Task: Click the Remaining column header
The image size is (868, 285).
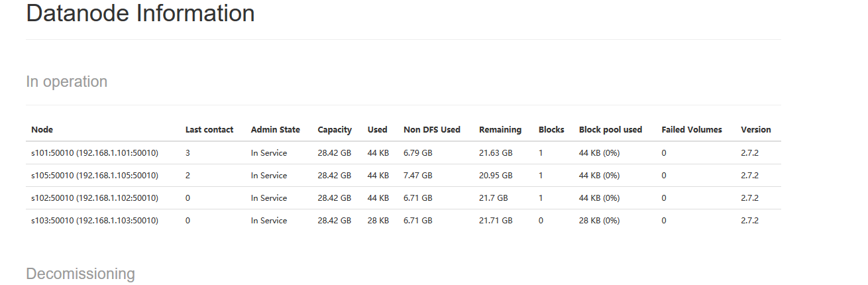Action: click(500, 130)
